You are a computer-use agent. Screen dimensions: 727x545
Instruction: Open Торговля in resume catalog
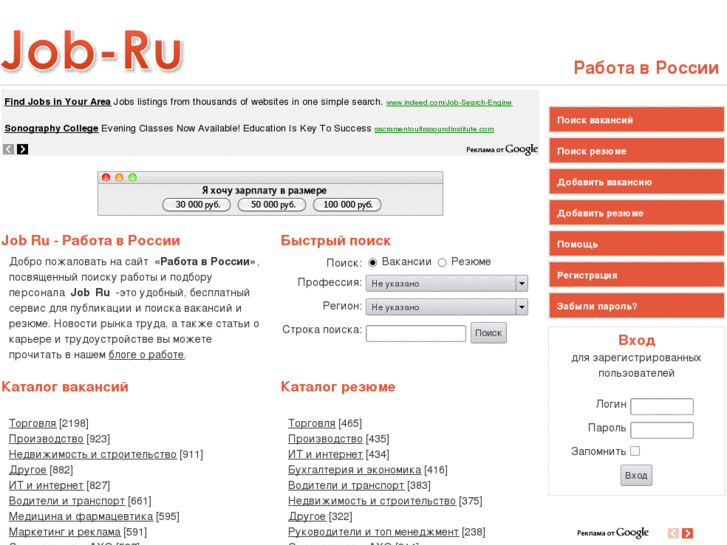[x=312, y=423]
